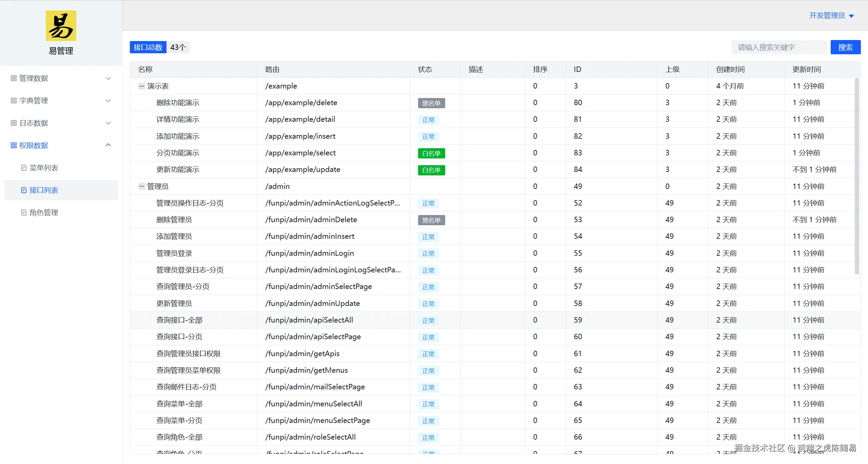Screen dimensions: 868x464
Task: Click the 白名单 tag for 分页功能演示
Action: (x=431, y=153)
